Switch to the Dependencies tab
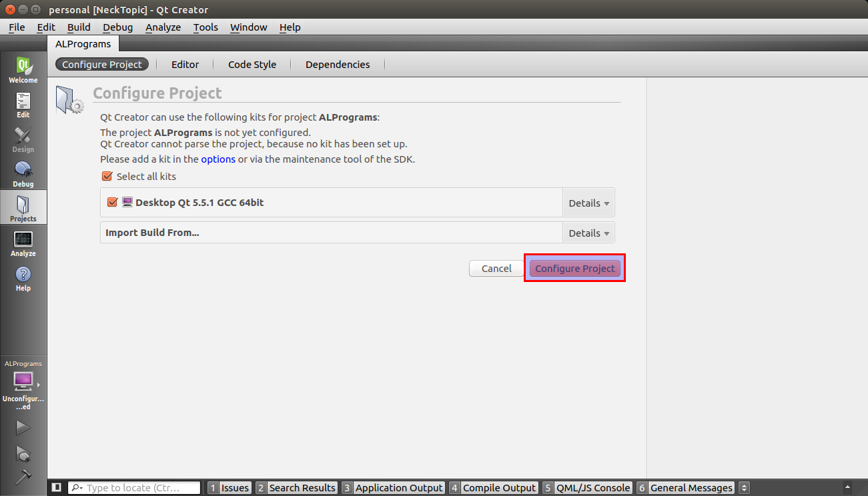This screenshot has width=868, height=496. coord(338,65)
